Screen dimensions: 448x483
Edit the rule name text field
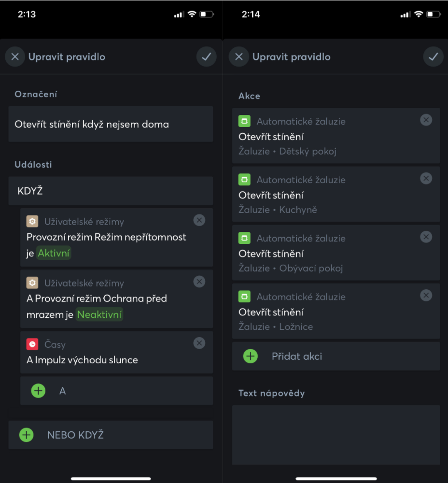pyautogui.click(x=111, y=124)
